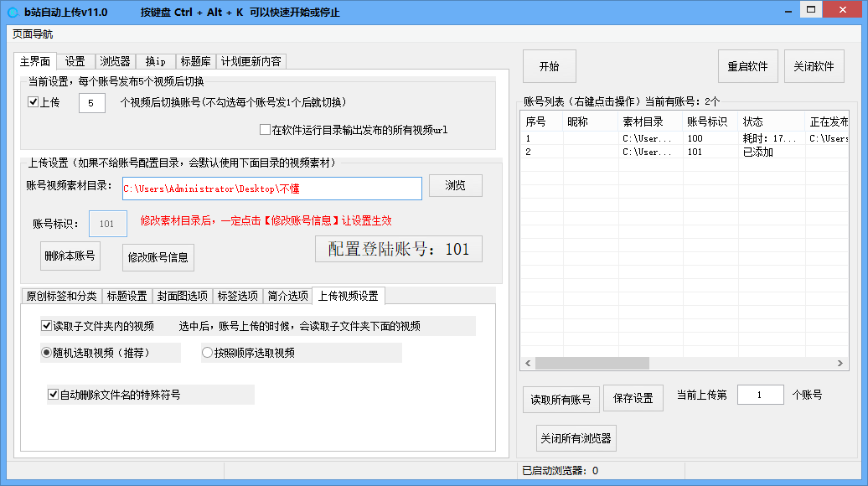Click the 配置登陆账号: 101 button

[399, 249]
